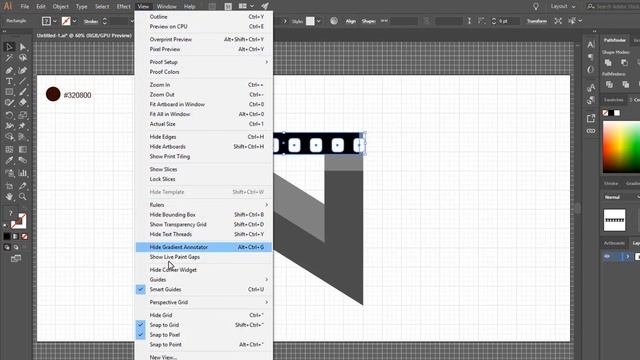
Task: Select the Shaper tool
Action: pos(9,103)
